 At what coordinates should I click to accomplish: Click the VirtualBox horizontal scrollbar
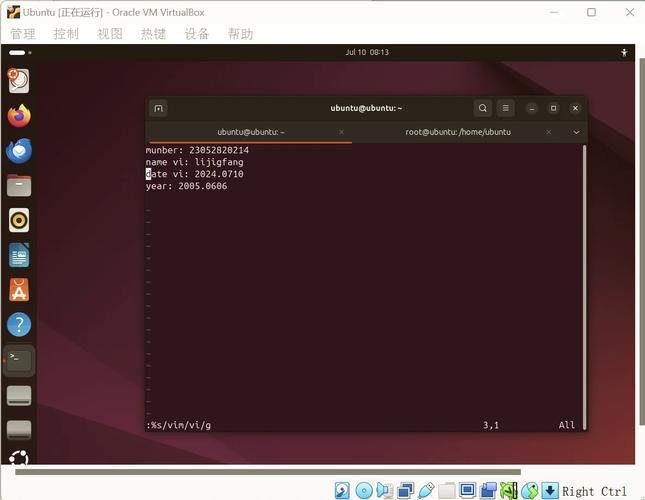point(268,472)
